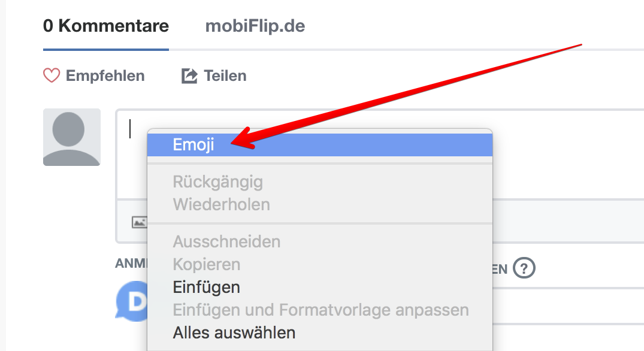Click the heart icon next to Empfehlen
This screenshot has height=351, width=644.
pyautogui.click(x=52, y=76)
